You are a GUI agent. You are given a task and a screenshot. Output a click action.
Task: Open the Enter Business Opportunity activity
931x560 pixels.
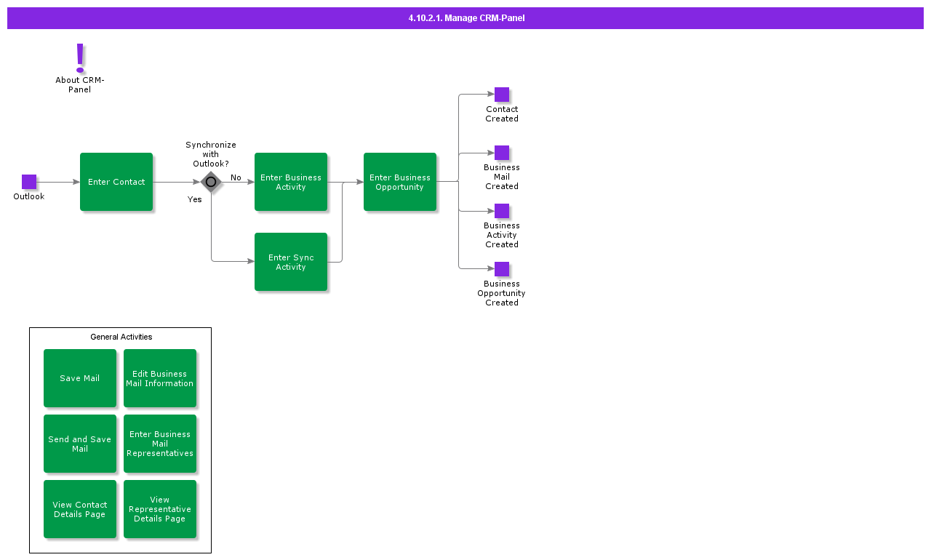click(x=400, y=182)
